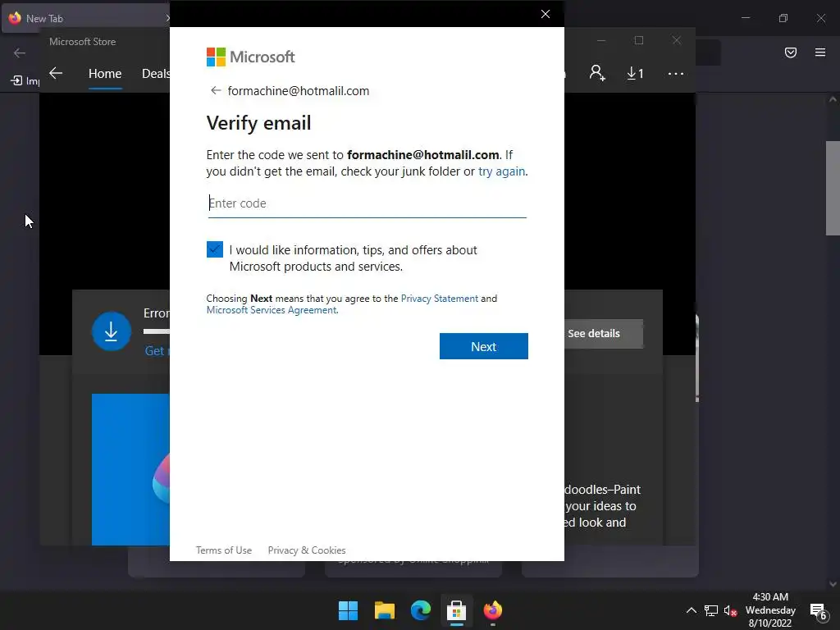The width and height of the screenshot is (840, 630).
Task: Click the Firefox Import bookmarks item
Action: tap(25, 81)
